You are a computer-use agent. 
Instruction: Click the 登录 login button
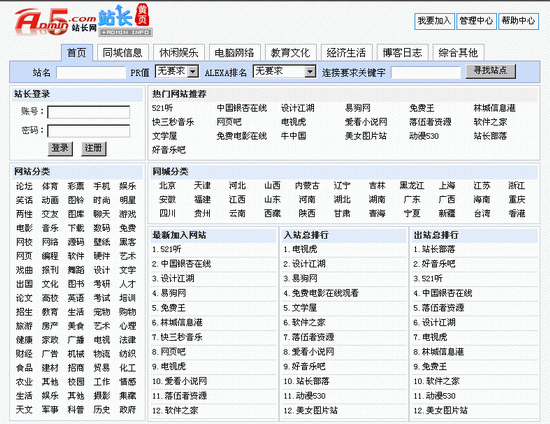point(60,149)
